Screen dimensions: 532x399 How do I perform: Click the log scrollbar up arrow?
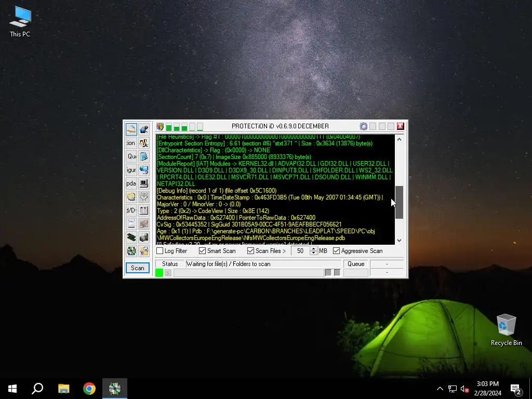tap(400, 139)
